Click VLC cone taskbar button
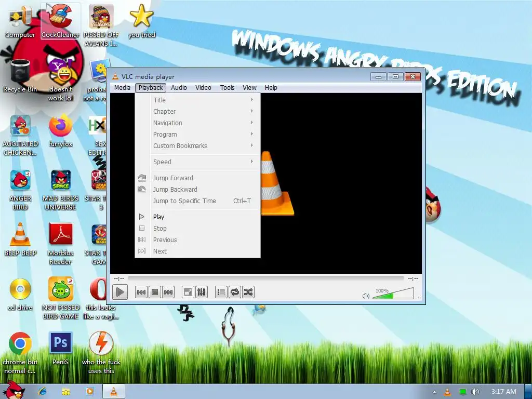This screenshot has height=399, width=532. pos(114,391)
